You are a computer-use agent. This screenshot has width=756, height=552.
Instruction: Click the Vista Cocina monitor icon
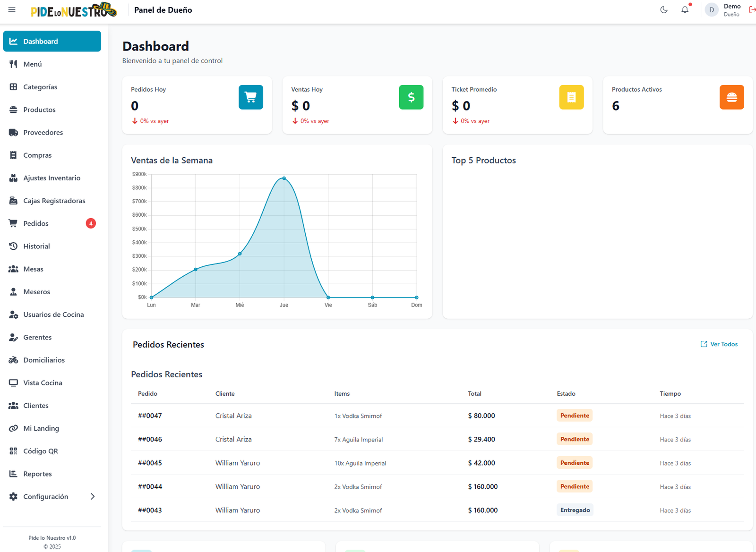click(x=13, y=382)
